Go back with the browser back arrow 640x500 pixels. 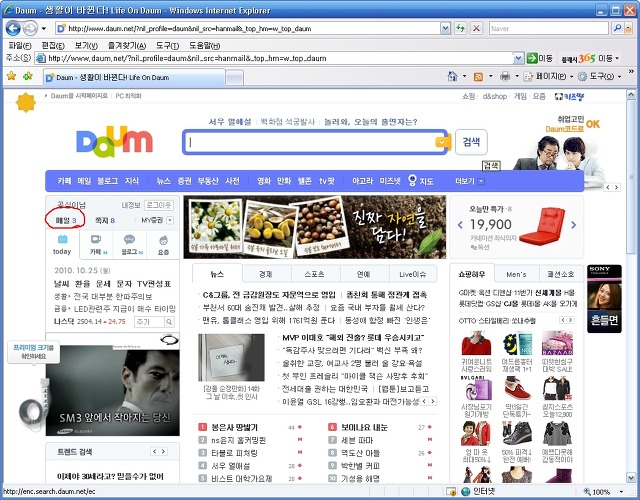tap(13, 28)
